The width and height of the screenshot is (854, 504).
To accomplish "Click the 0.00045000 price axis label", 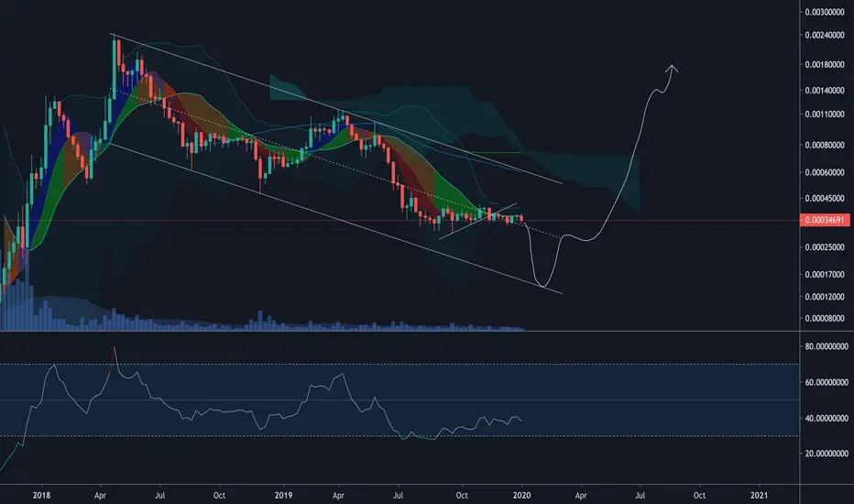I will point(825,198).
